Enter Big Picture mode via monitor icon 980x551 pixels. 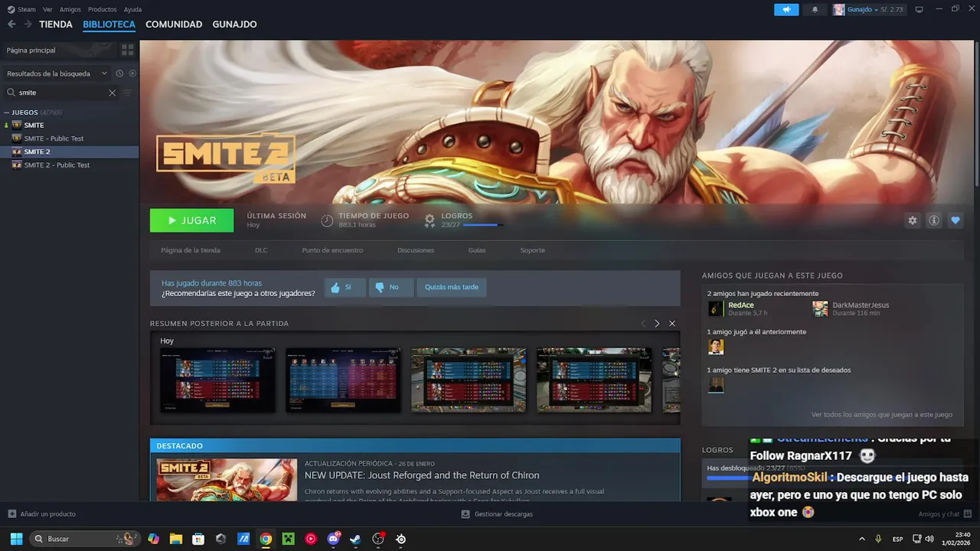pos(919,9)
